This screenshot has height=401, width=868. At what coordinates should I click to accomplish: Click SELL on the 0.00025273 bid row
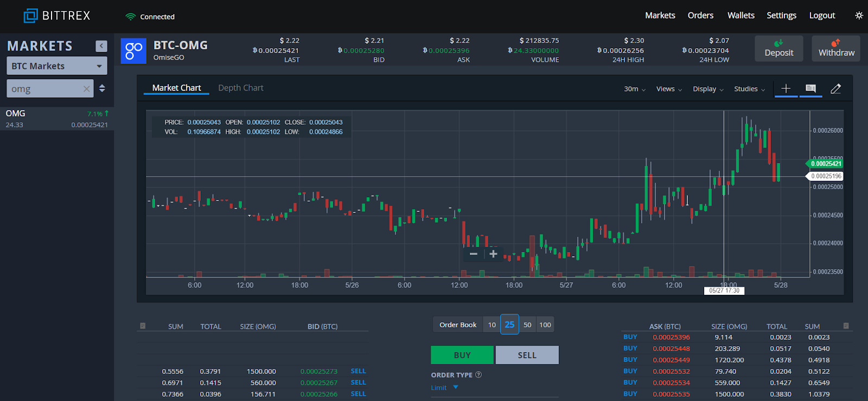358,371
